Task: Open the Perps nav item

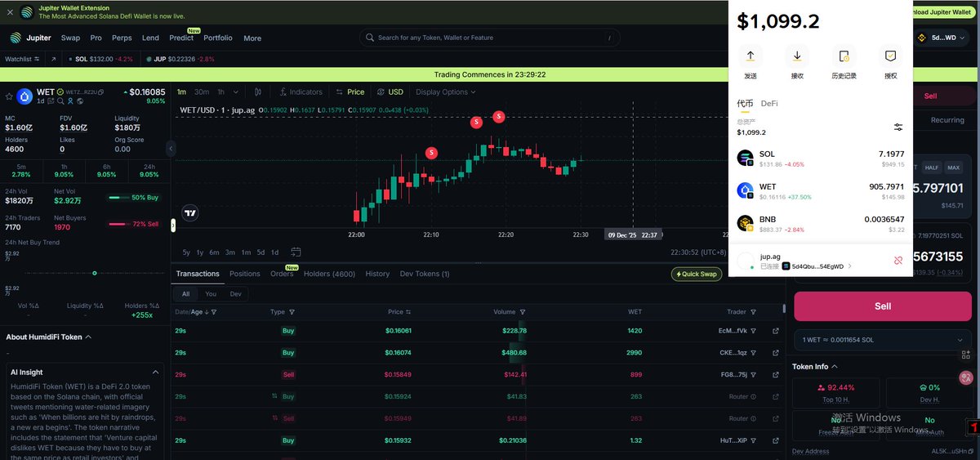Action: [122, 38]
